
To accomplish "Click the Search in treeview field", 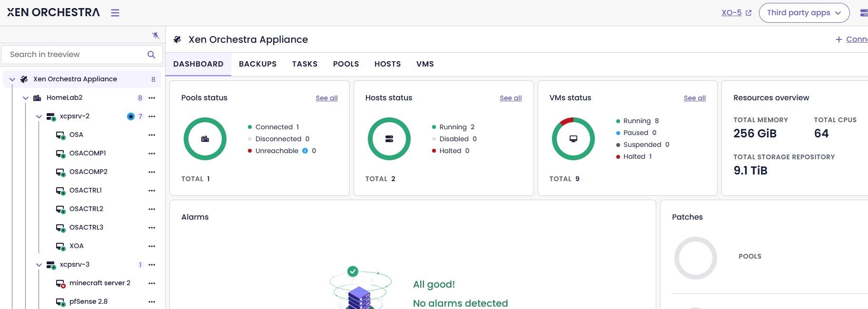I will (76, 55).
